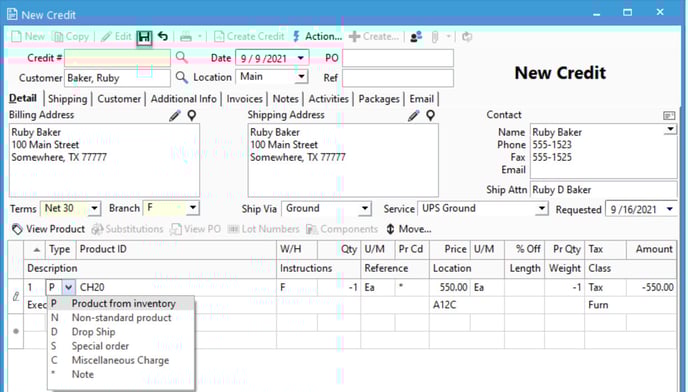Screen dimensions: 688x392
Task: Open the Action... menu
Action: [317, 36]
